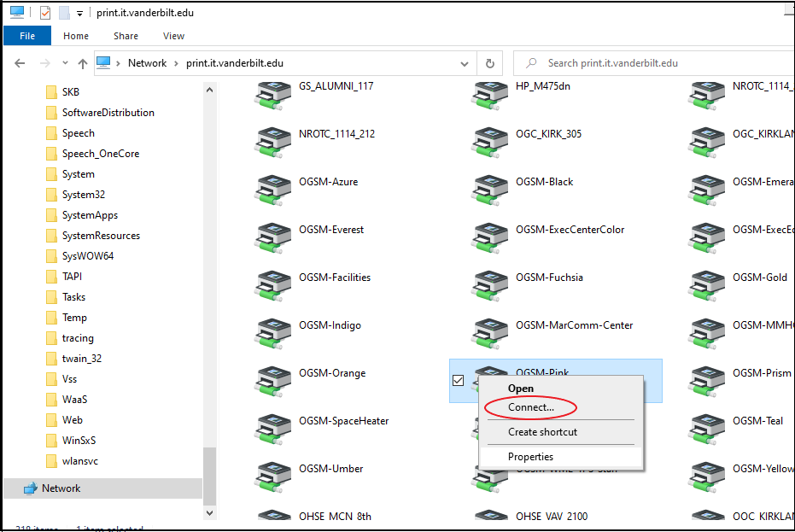Go up one folder level
This screenshot has width=795, height=532.
[83, 63]
